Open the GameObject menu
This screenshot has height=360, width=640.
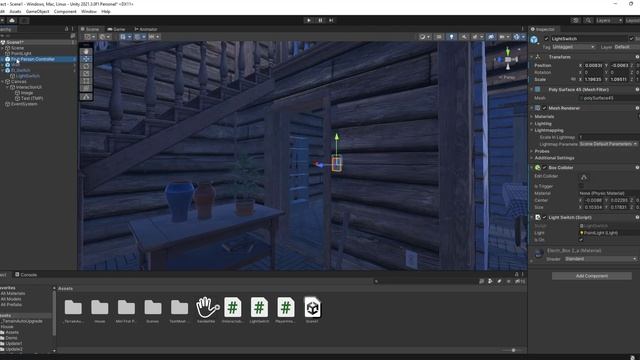pos(38,11)
